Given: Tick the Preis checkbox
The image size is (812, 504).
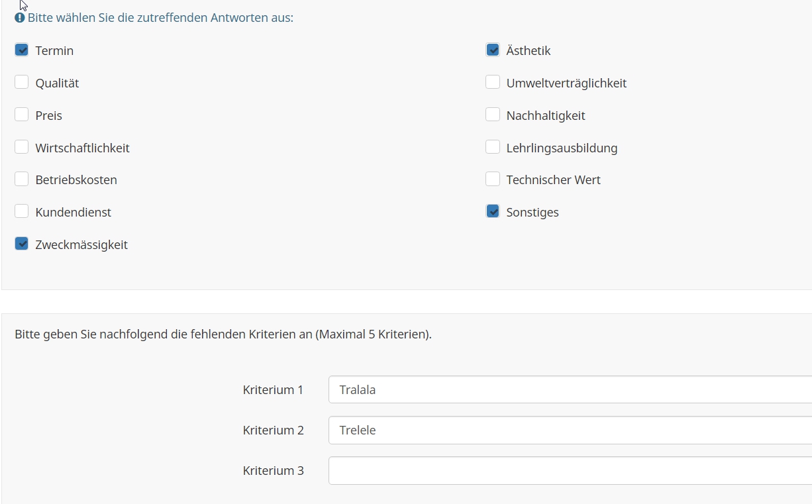Looking at the screenshot, I should pos(22,115).
